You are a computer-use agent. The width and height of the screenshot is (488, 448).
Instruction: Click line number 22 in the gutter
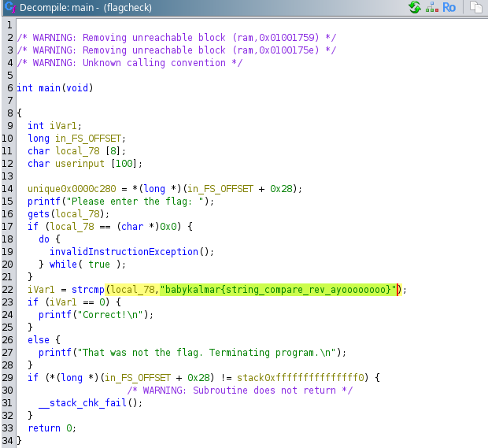[x=8, y=290]
